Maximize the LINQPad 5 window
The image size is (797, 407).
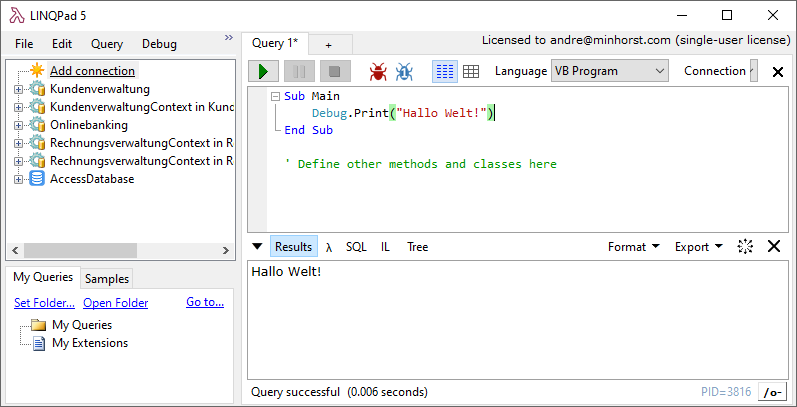click(727, 16)
